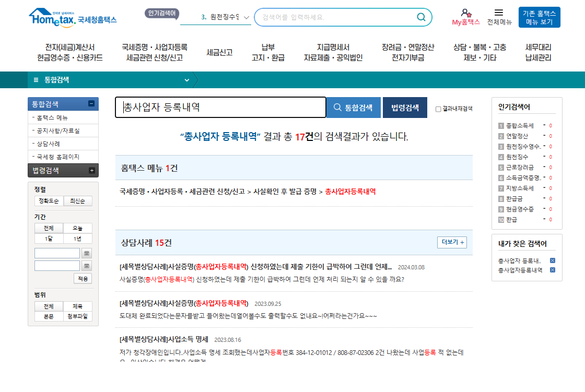
Task: Open the calendar picker for the second date field
Action: click(x=87, y=265)
